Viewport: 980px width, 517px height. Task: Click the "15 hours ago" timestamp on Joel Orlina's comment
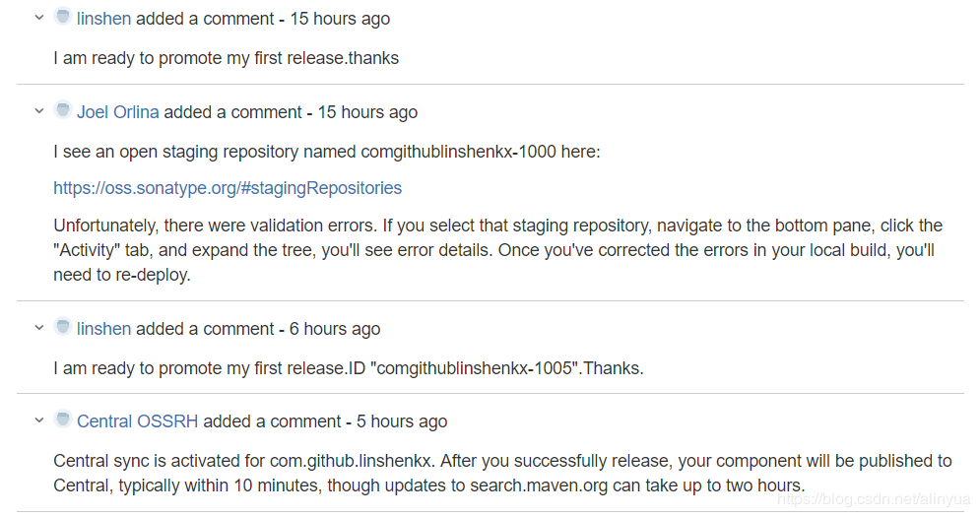point(367,112)
